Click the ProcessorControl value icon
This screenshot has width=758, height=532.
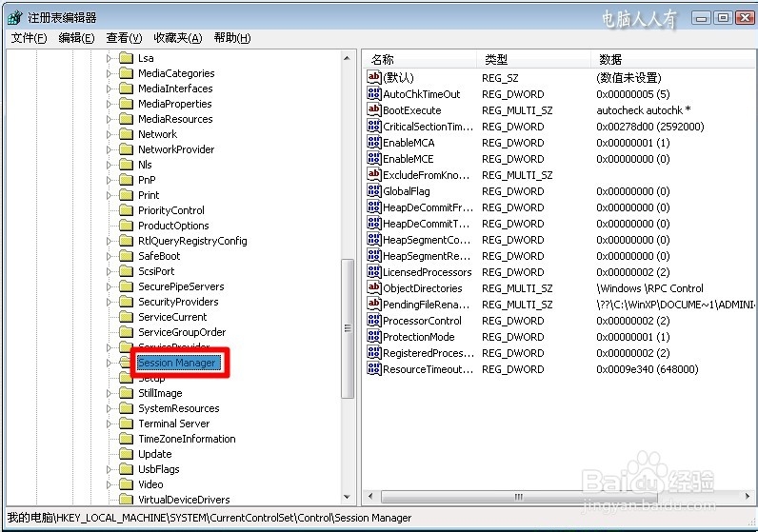pyautogui.click(x=374, y=321)
